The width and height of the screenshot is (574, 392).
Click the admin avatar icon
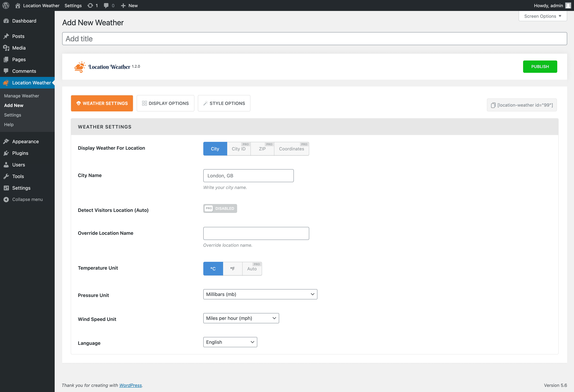click(x=568, y=5)
